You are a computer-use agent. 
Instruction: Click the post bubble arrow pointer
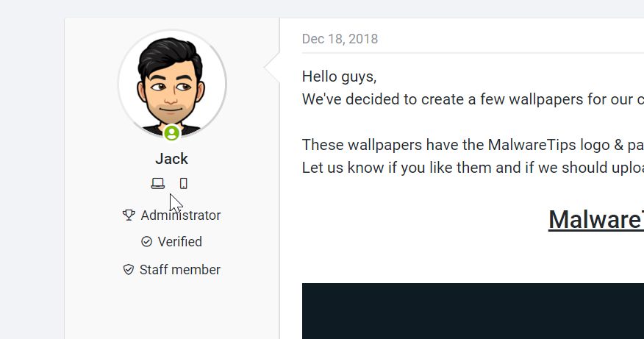pos(272,68)
